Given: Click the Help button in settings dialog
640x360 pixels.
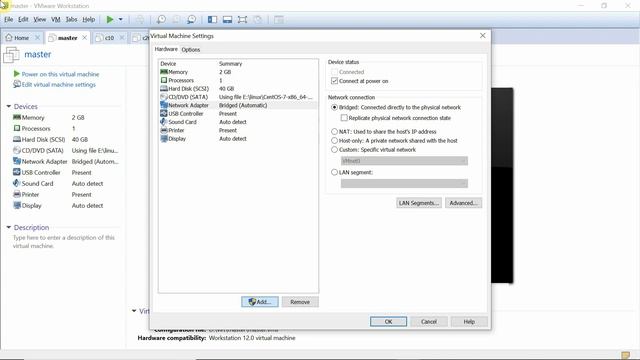Looking at the screenshot, I should point(469,322).
